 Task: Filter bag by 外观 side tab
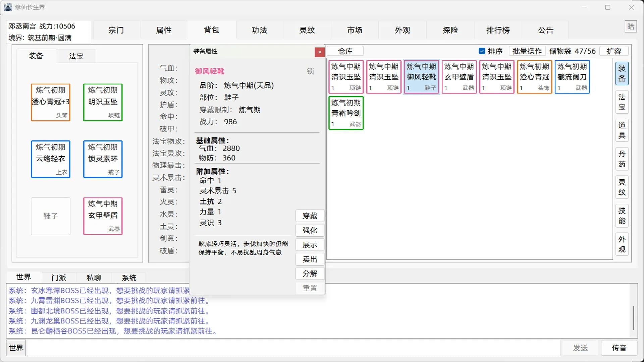pyautogui.click(x=622, y=244)
